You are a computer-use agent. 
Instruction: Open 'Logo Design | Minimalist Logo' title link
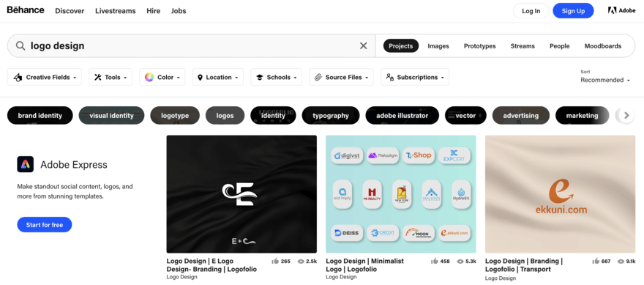[364, 265]
